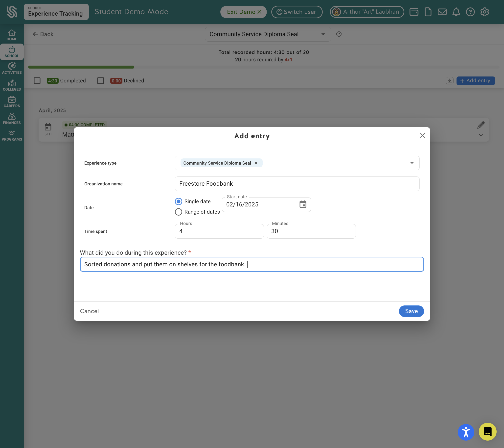Open Finances in the sidebar
Image resolution: width=504 pixels, height=448 pixels.
click(12, 119)
